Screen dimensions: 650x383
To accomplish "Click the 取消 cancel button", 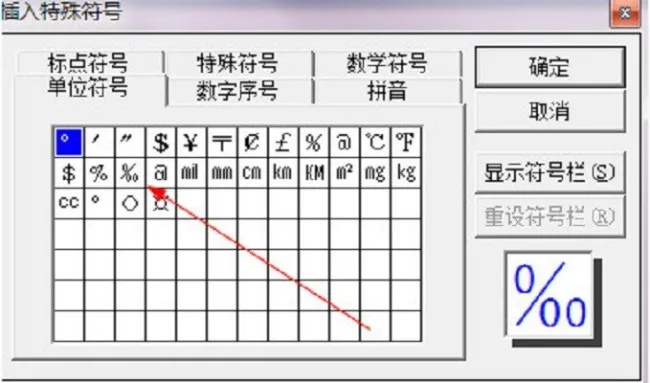I will click(550, 112).
